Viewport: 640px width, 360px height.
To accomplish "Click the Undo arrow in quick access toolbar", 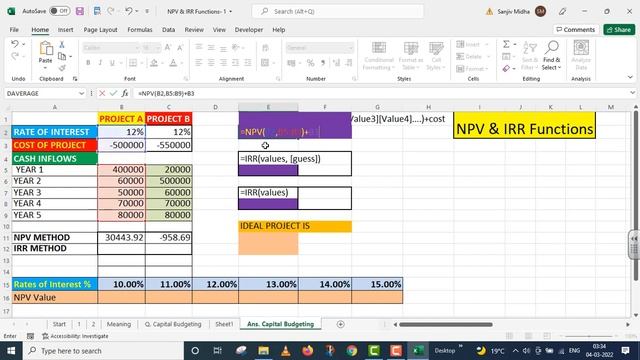I will [x=129, y=11].
